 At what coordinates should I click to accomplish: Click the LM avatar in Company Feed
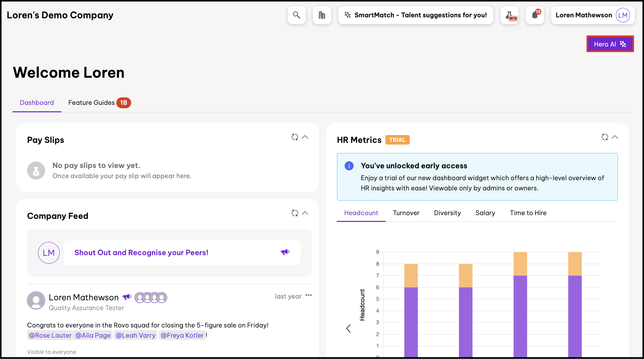(x=49, y=253)
